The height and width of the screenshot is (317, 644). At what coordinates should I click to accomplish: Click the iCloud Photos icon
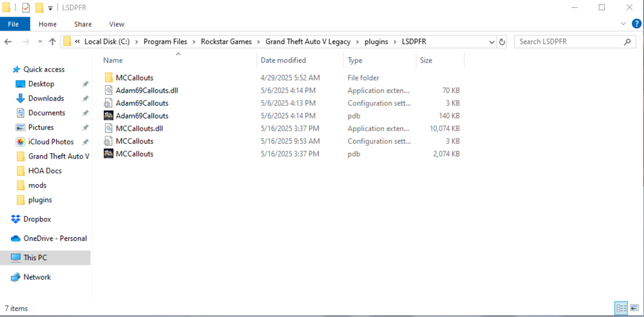(x=21, y=142)
